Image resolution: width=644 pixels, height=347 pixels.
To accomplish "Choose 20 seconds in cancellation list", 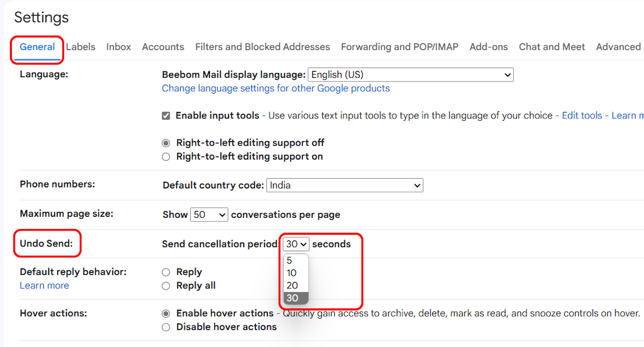I will (296, 285).
